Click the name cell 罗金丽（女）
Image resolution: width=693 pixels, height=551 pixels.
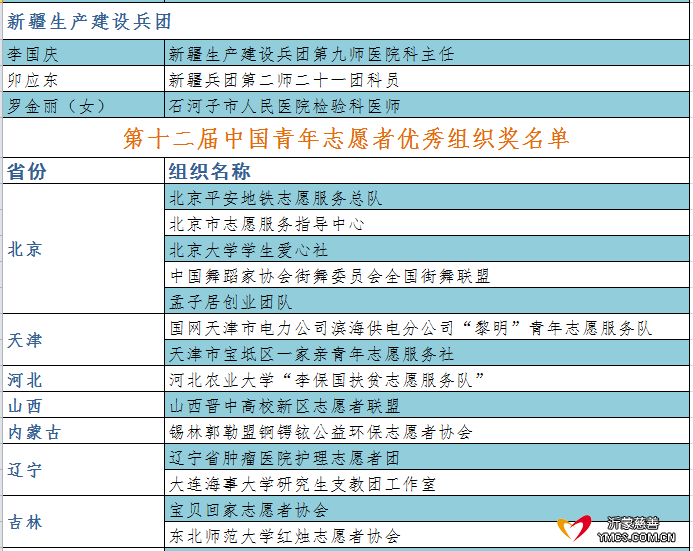(x=84, y=105)
